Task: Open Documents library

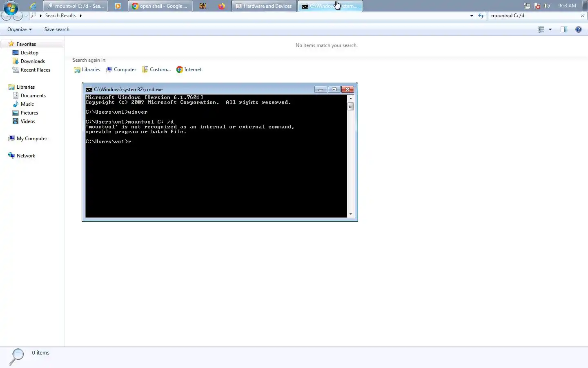Action: pos(33,96)
